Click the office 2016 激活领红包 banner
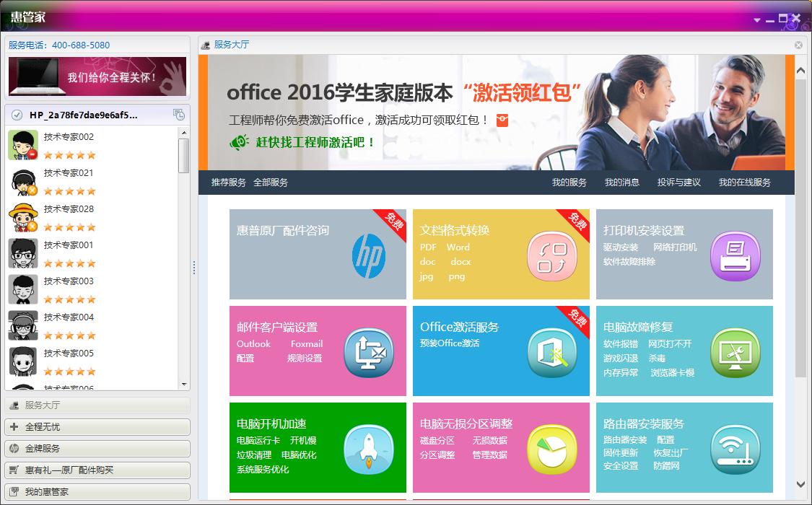 click(496, 113)
